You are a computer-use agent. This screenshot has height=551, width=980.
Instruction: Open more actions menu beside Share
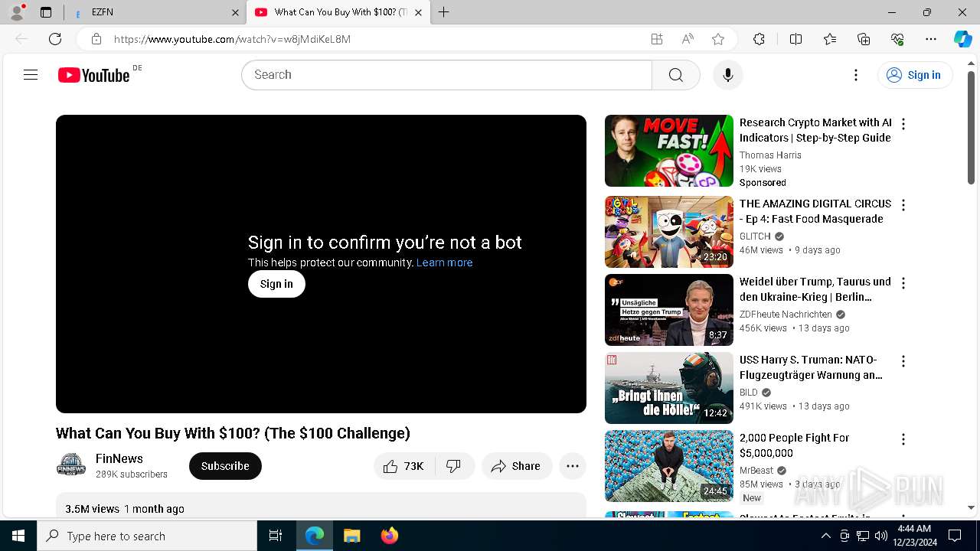click(x=572, y=466)
